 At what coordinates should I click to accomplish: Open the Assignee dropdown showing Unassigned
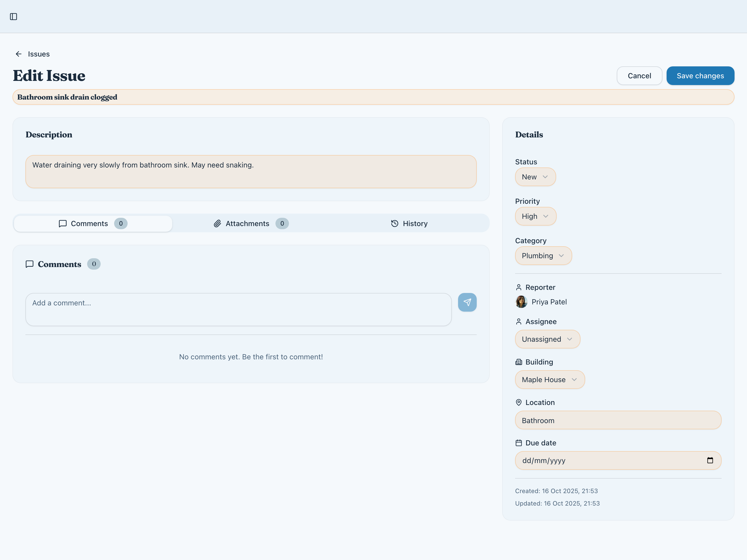click(x=548, y=339)
